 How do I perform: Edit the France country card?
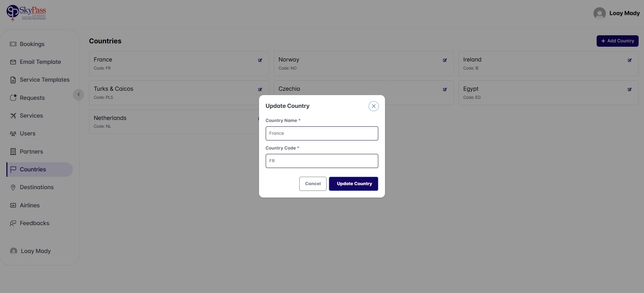[260, 60]
